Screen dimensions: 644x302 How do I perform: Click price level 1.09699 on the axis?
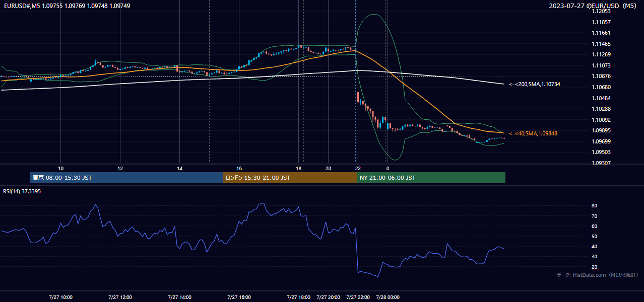pyautogui.click(x=602, y=141)
